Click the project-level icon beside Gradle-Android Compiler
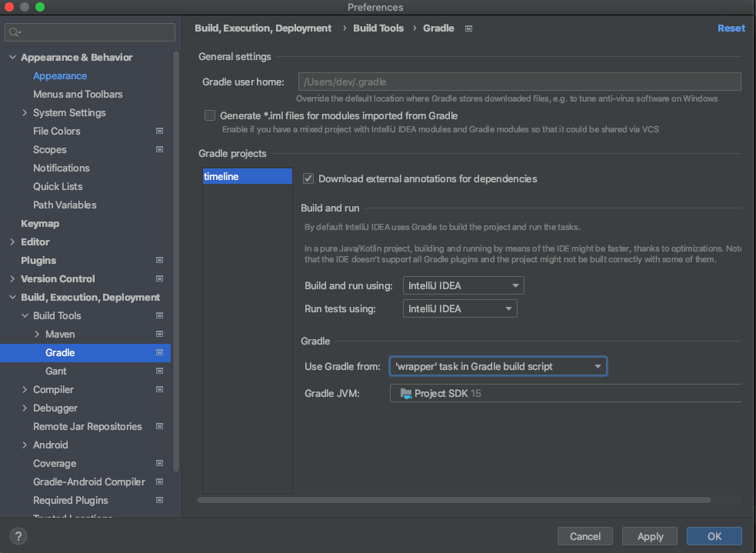Viewport: 756px width, 553px height. (159, 481)
